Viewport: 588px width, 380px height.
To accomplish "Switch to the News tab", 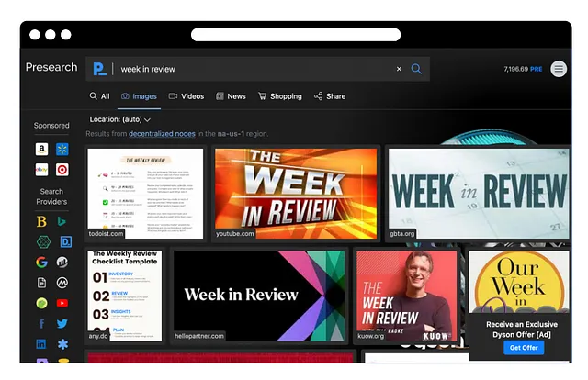I will (x=231, y=96).
